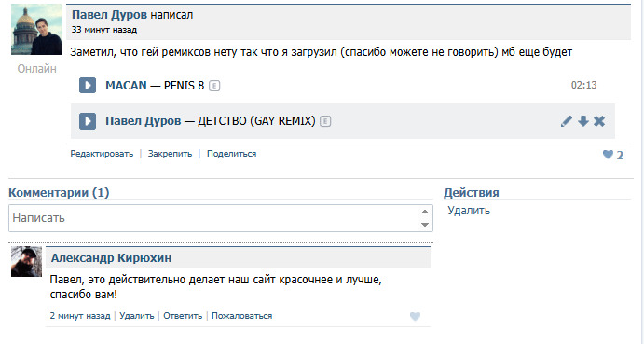The width and height of the screenshot is (644, 344).
Task: Pin the post with Закрепить
Action: (x=170, y=154)
